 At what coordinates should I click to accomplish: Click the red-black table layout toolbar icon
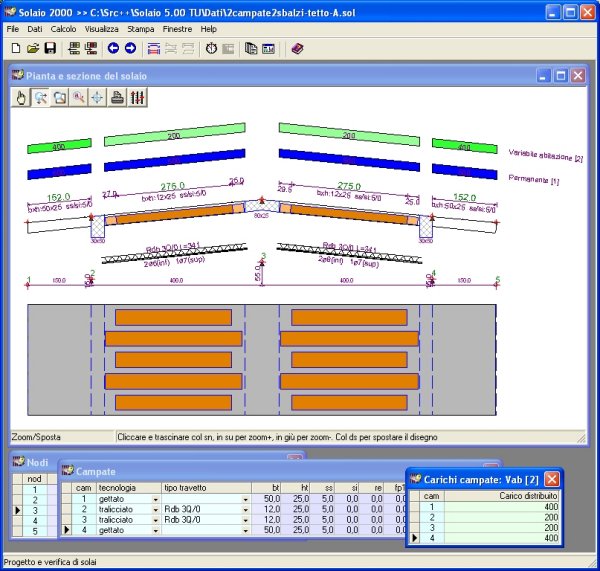[91, 48]
